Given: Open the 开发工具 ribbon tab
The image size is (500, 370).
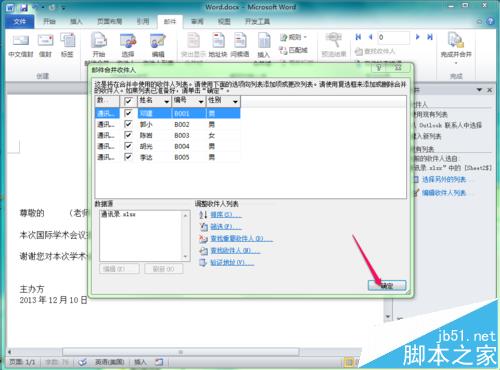Looking at the screenshot, I should [257, 21].
